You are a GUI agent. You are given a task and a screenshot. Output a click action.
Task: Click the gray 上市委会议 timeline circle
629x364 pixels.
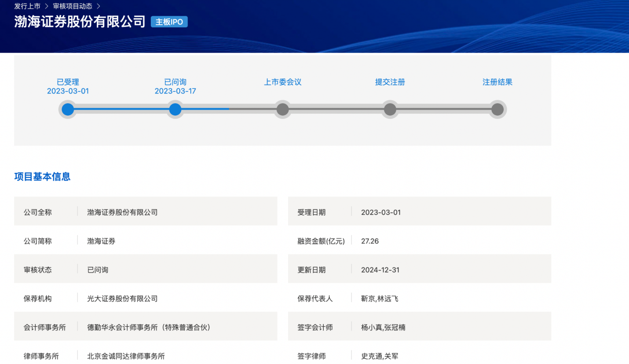pyautogui.click(x=282, y=109)
